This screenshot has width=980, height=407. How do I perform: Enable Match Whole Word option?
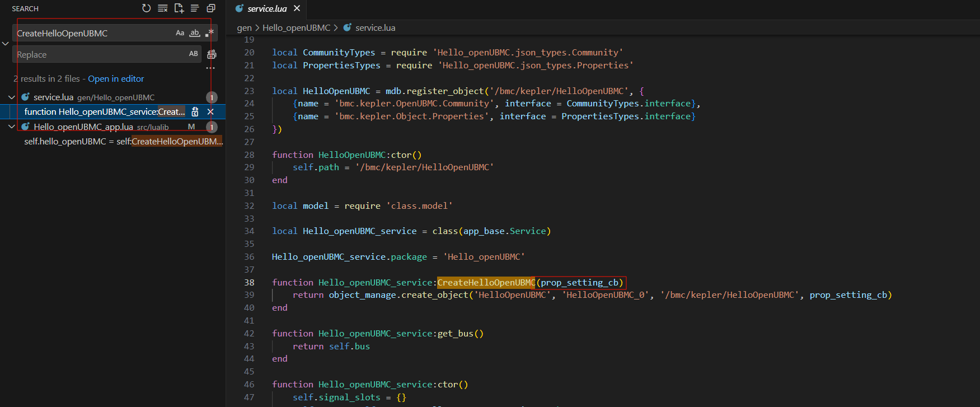(x=194, y=33)
